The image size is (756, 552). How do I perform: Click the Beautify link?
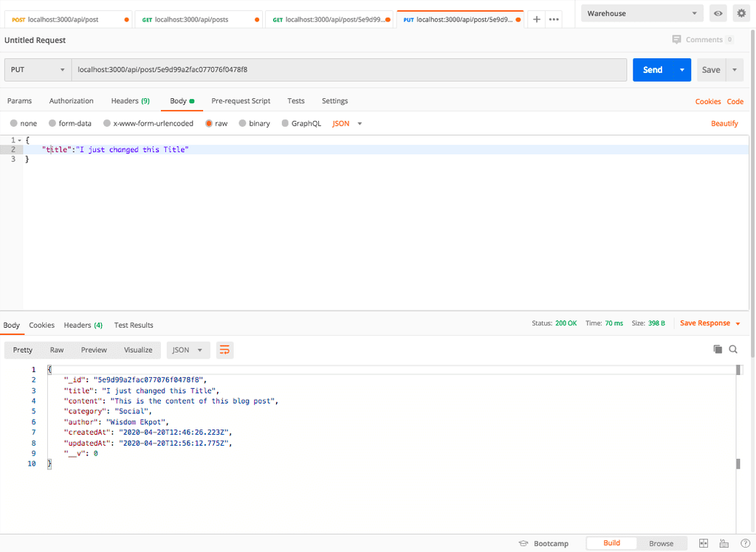(724, 123)
